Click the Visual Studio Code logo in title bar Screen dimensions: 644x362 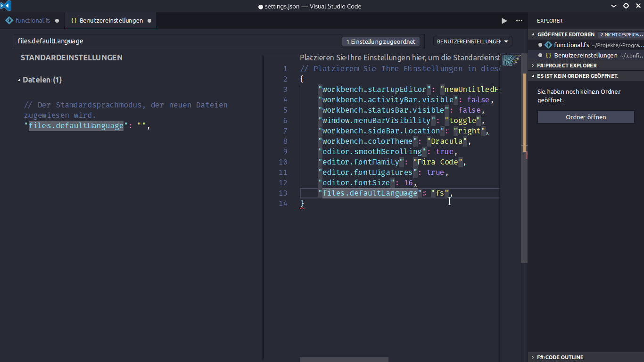[x=6, y=6]
